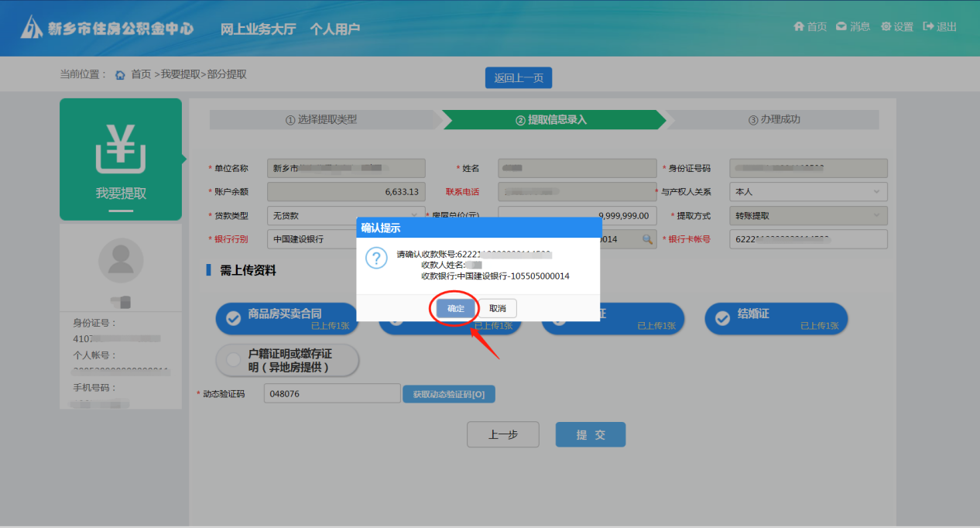The image size is (980, 528).
Task: Click 取消 to cancel the confirmation
Action: [x=497, y=308]
